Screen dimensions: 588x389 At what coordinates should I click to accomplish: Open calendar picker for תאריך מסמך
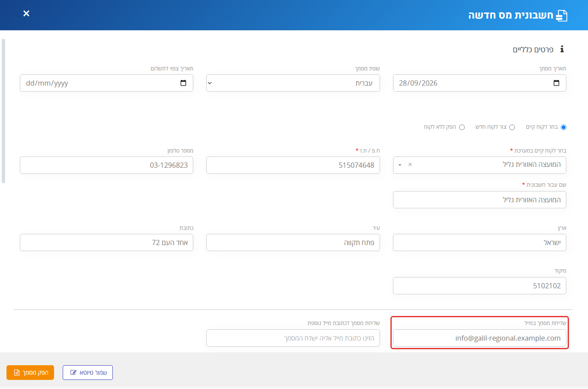click(556, 83)
